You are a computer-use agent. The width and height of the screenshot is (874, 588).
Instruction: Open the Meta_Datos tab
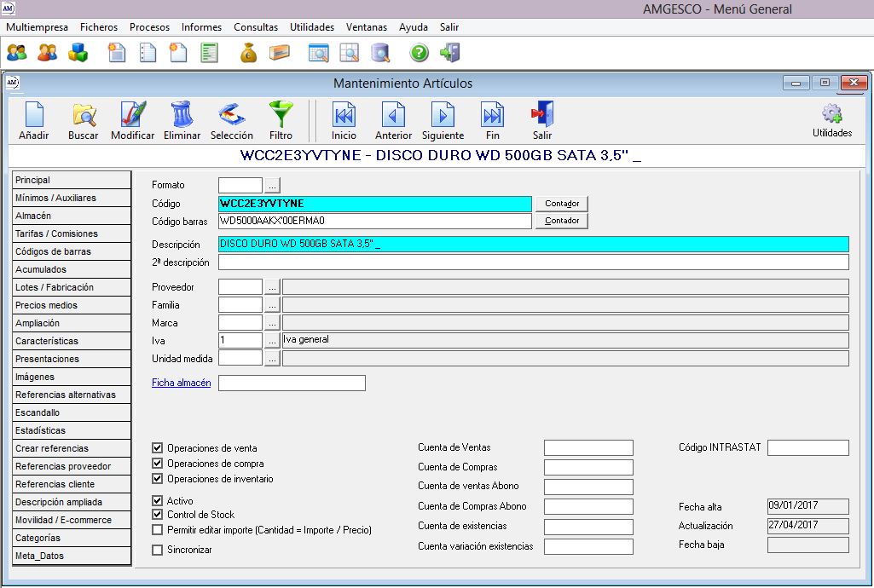point(72,556)
